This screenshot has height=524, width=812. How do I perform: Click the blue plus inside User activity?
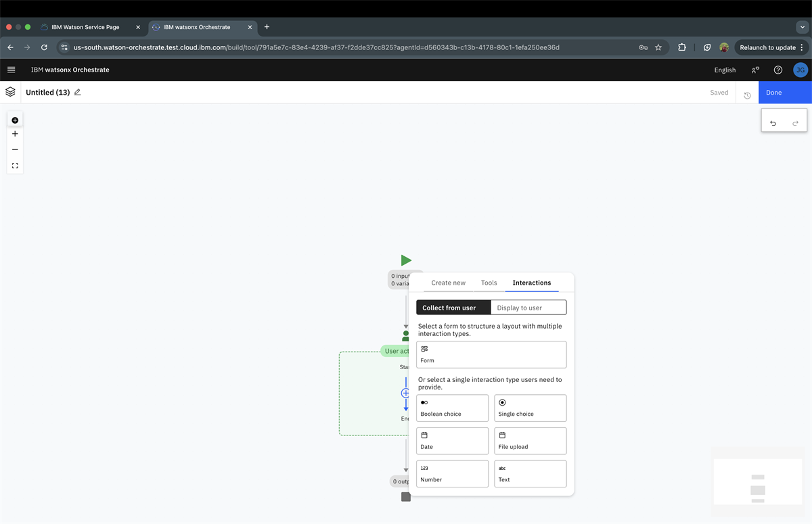point(406,393)
